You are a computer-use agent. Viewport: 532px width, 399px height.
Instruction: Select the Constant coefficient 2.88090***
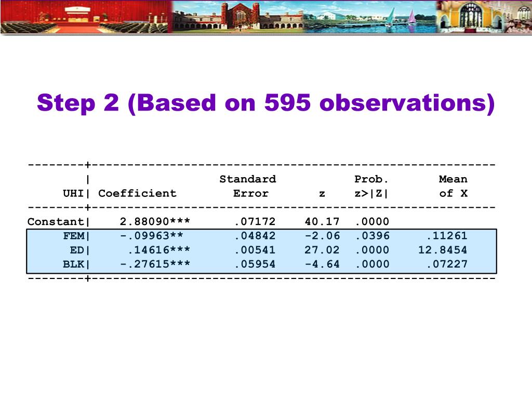coord(155,221)
